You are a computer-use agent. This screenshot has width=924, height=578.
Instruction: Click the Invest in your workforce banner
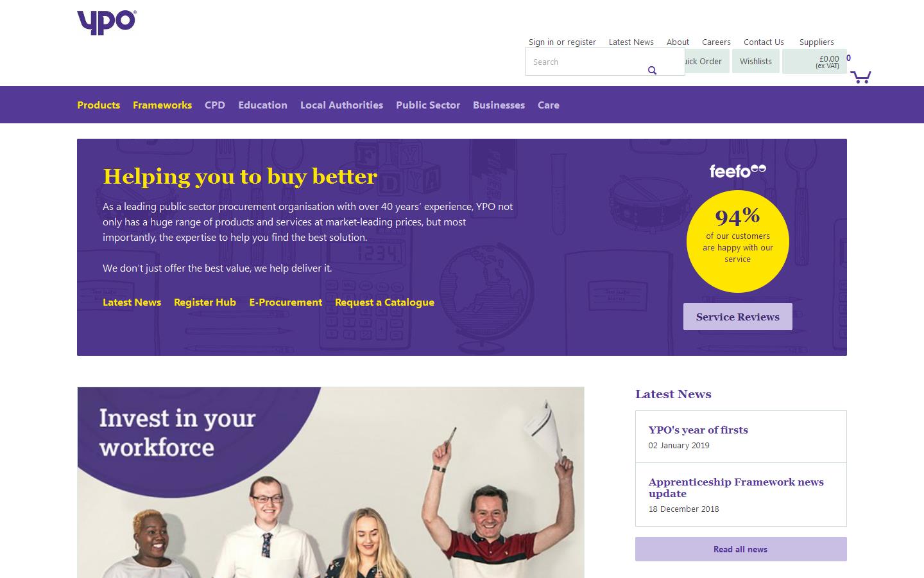[x=330, y=482]
